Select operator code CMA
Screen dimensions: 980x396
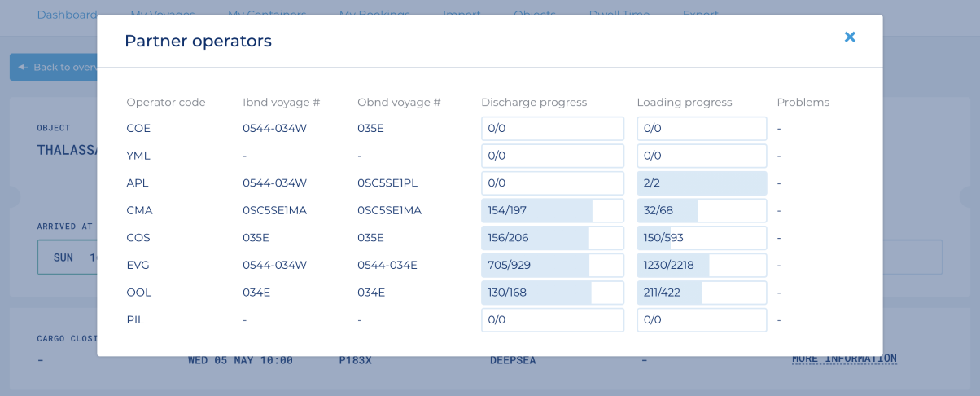click(139, 210)
